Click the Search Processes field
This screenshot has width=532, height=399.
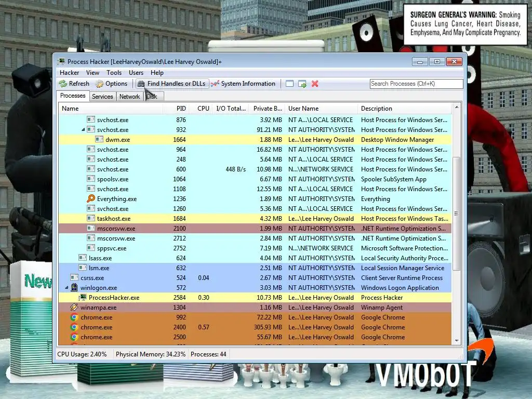pos(416,84)
